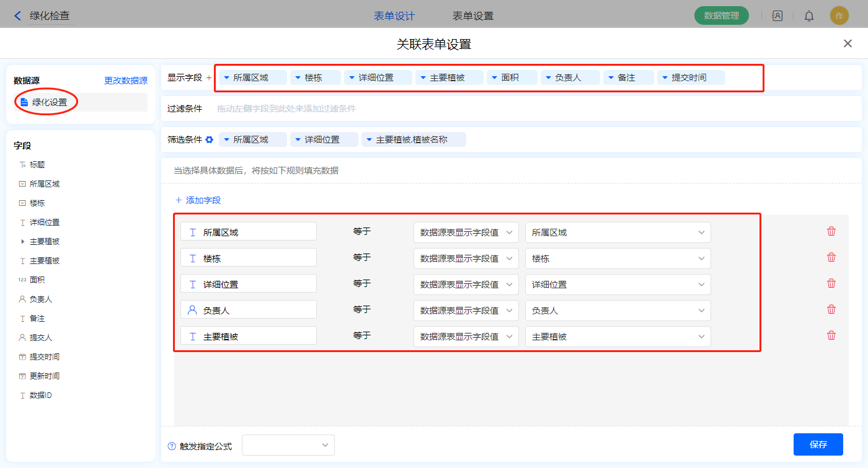Switch to the 表单设置 tab

click(x=473, y=16)
